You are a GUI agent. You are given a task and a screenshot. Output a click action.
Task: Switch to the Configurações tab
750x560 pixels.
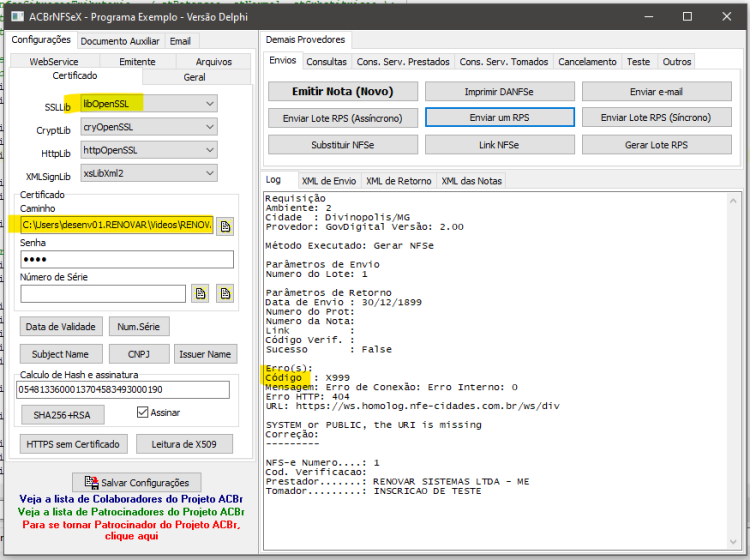point(41,40)
